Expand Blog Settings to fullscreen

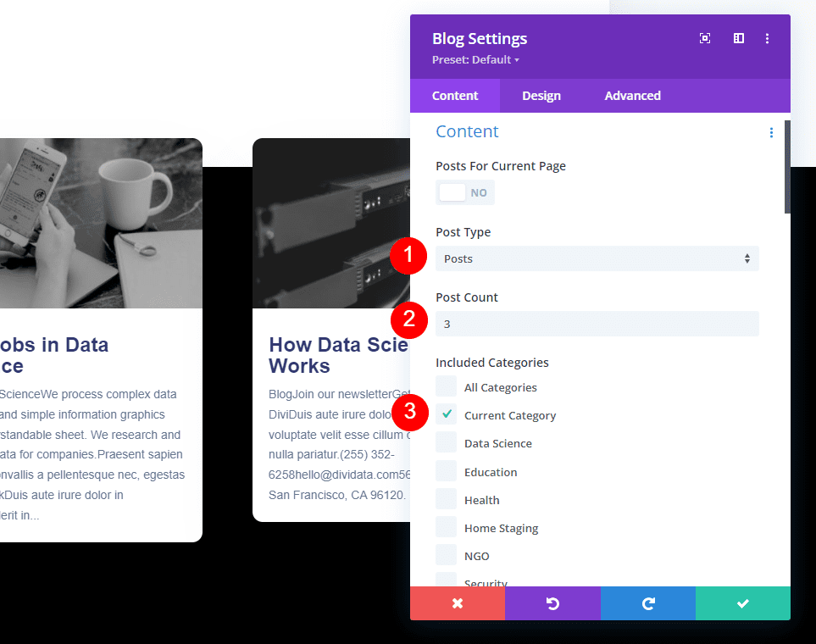point(704,38)
